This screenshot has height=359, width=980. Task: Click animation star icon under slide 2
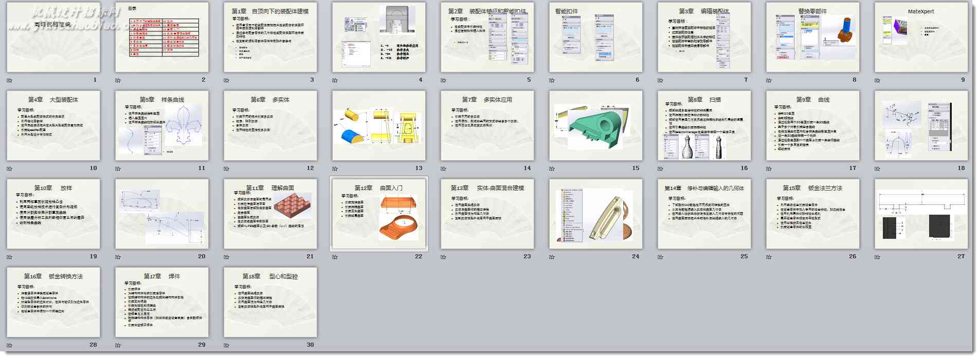click(x=118, y=81)
